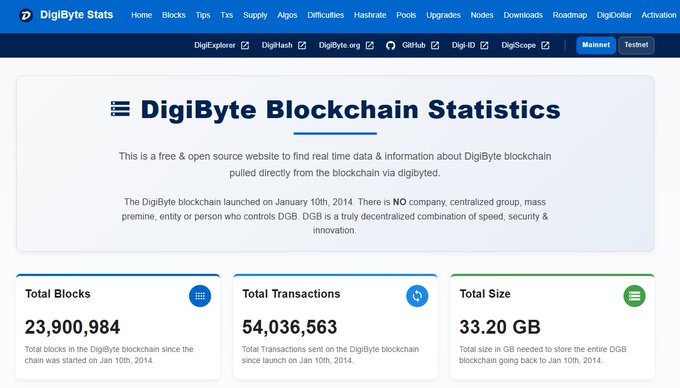
Task: Click the external-link icon beside GitHub
Action: point(435,45)
